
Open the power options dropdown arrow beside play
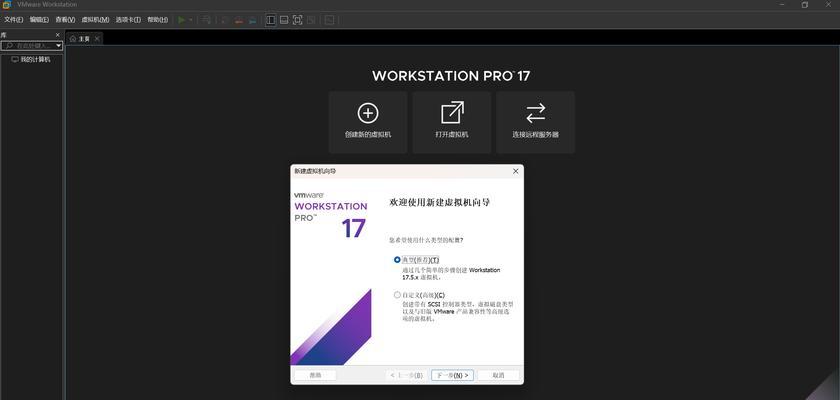[191, 20]
